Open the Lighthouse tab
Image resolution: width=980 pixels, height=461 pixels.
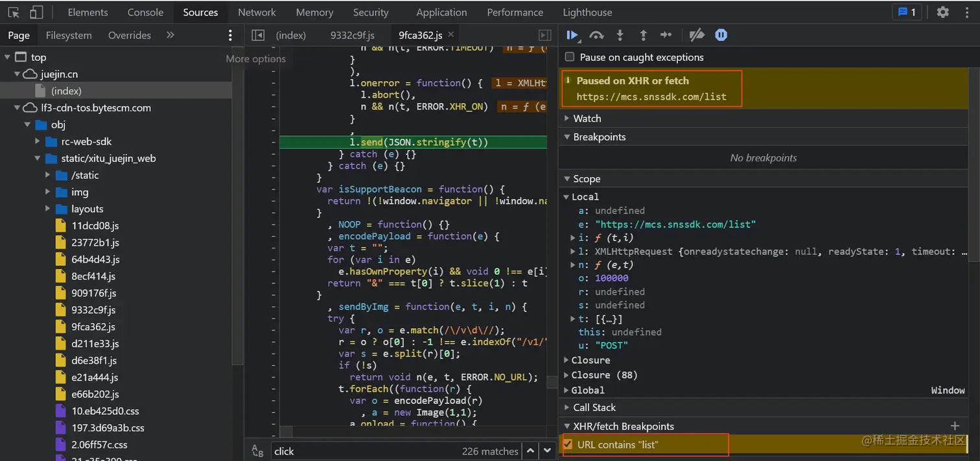[x=587, y=12]
